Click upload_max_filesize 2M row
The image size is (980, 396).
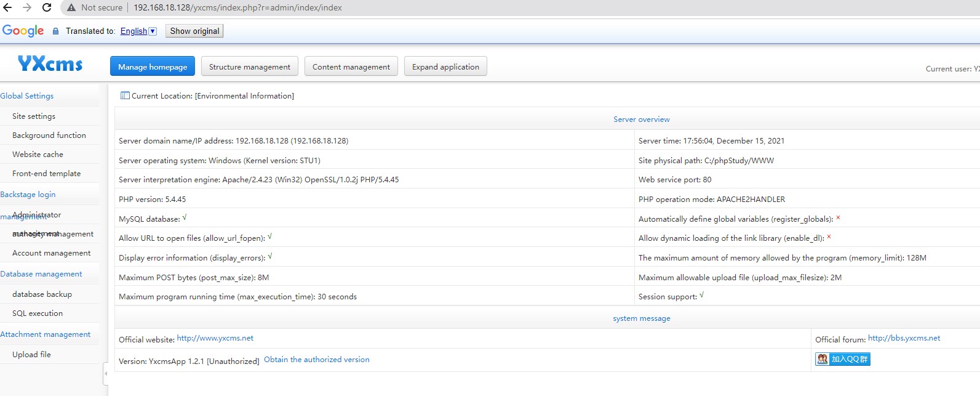pyautogui.click(x=807, y=277)
